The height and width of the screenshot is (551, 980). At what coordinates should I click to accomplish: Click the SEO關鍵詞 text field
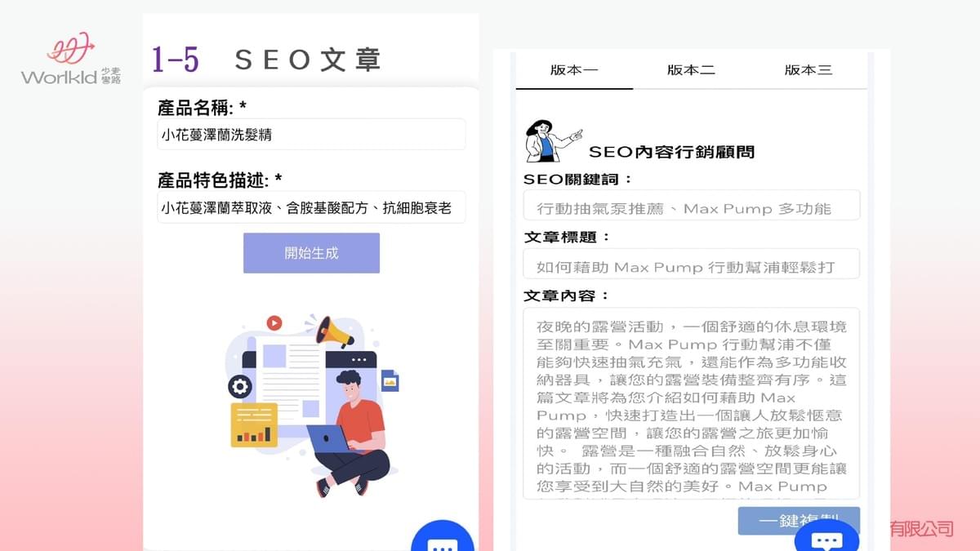click(692, 206)
